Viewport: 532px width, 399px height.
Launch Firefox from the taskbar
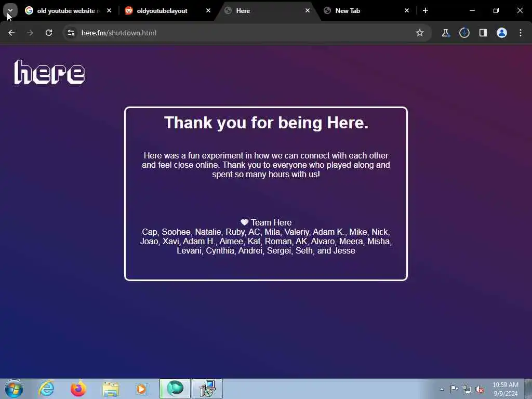click(x=78, y=389)
